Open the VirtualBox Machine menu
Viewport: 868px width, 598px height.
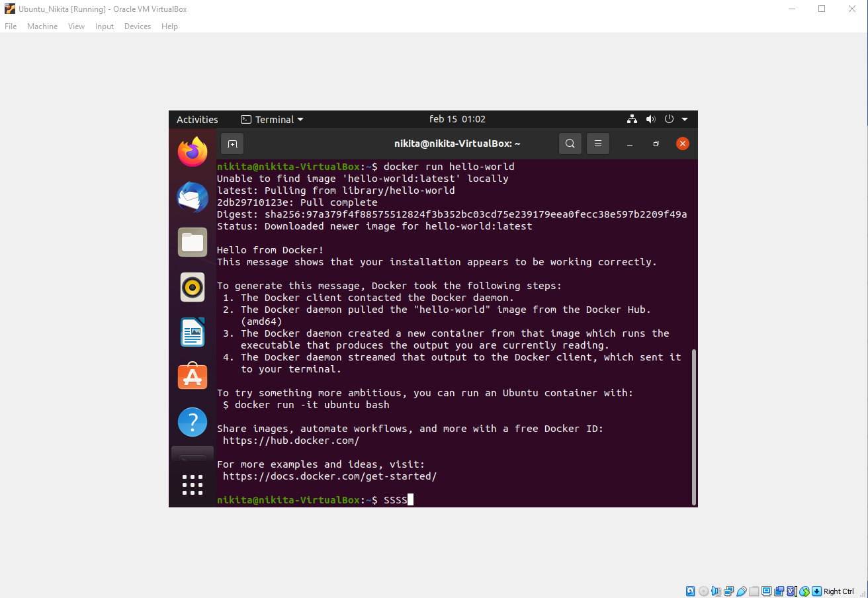pyautogui.click(x=42, y=26)
